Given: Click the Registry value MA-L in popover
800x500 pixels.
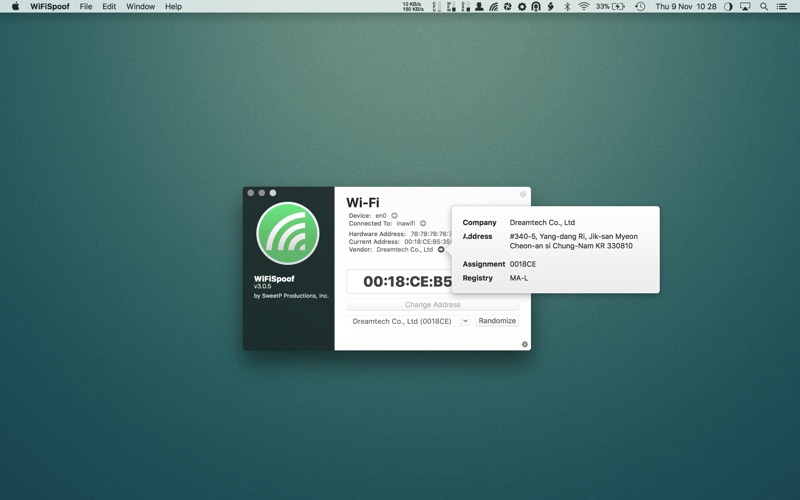Looking at the screenshot, I should (519, 278).
